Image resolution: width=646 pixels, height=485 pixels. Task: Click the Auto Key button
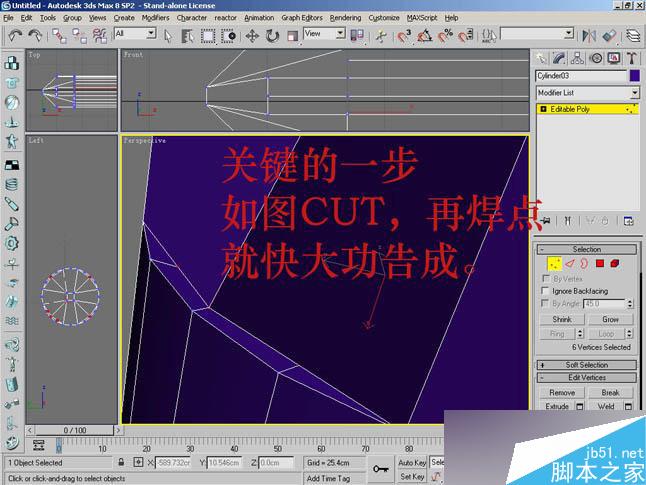[412, 463]
